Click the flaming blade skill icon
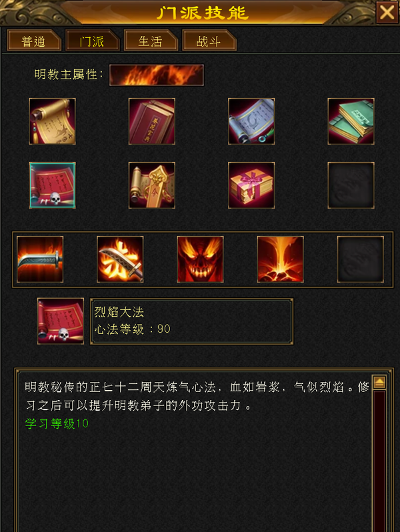 pyautogui.click(x=40, y=259)
